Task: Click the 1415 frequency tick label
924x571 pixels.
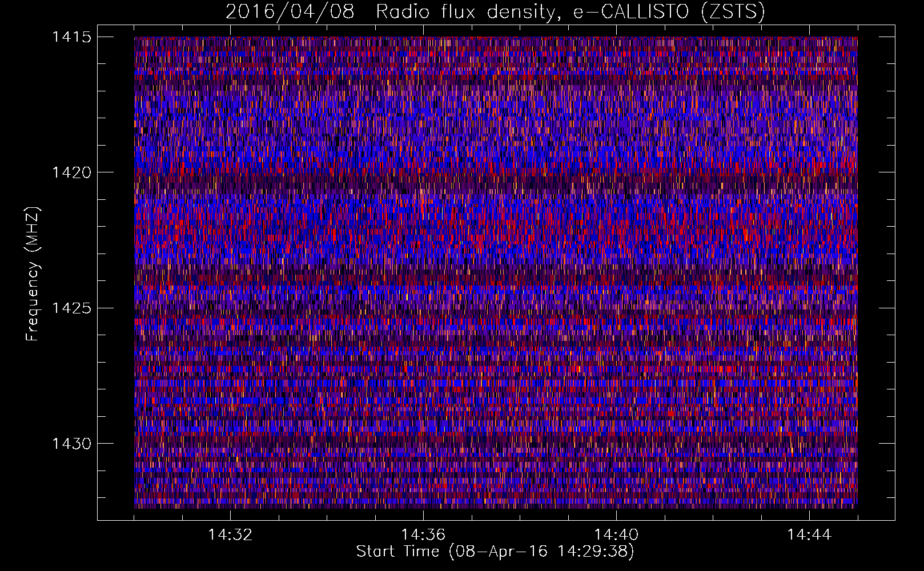Action: (72, 37)
